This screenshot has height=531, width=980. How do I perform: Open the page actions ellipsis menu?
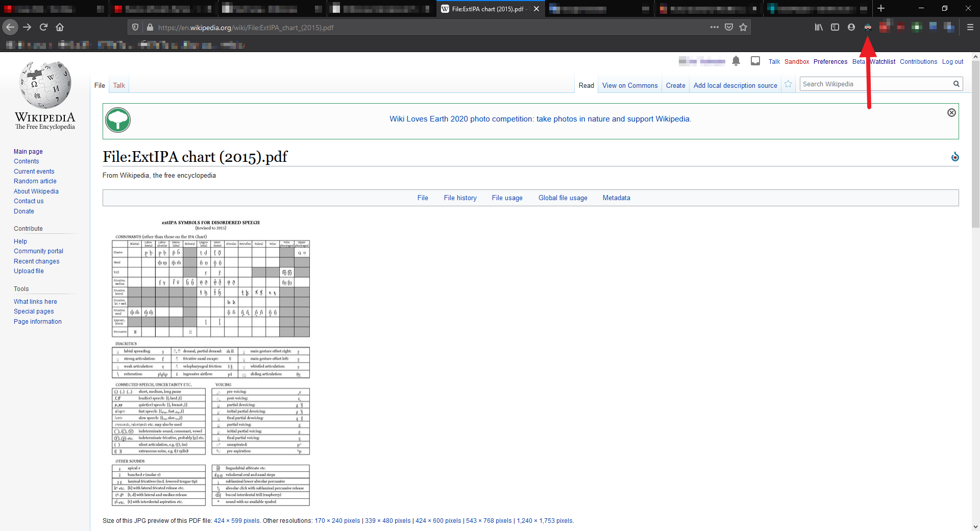coord(715,27)
